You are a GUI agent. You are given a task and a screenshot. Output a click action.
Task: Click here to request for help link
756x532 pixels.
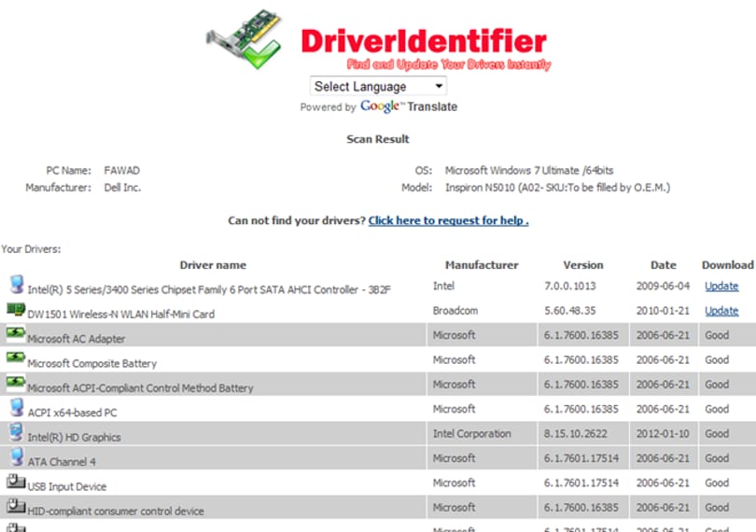[x=448, y=221]
